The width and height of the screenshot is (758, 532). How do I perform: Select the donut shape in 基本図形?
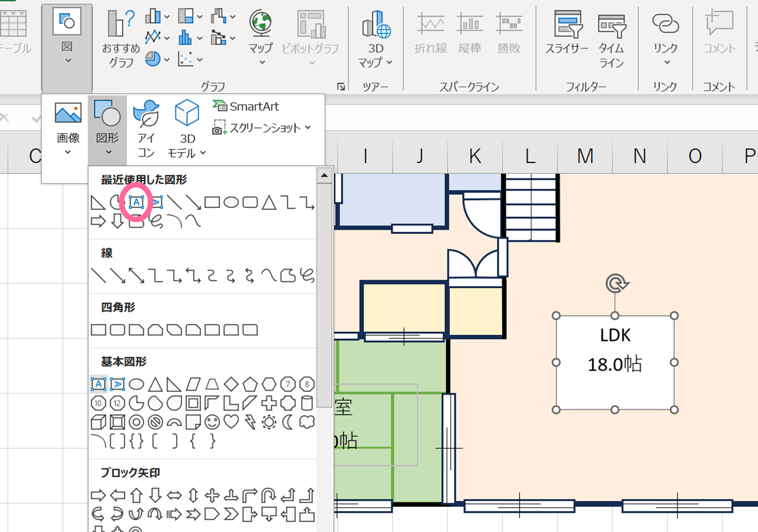[136, 422]
